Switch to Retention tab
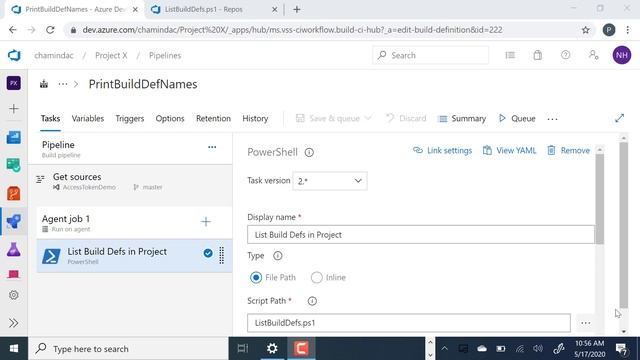The height and width of the screenshot is (360, 640). pos(213,118)
